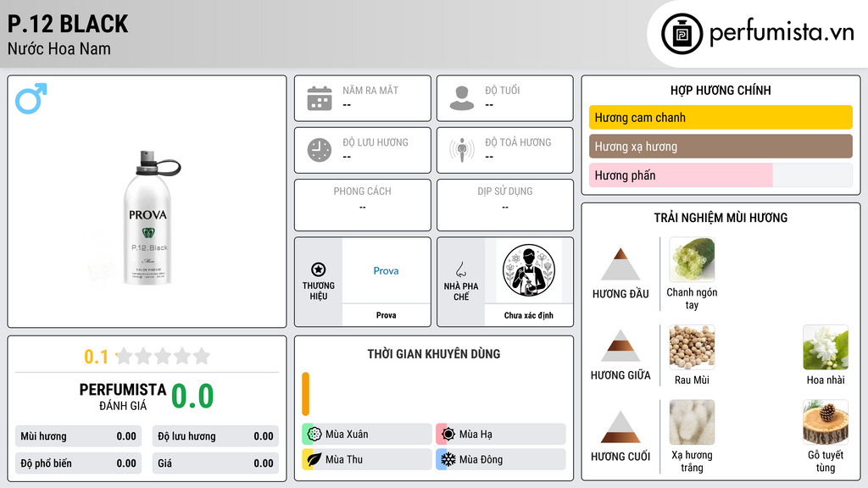Click the Trải nghiệm mùi hương heading
Viewport: 868px width, 488px height.
click(x=721, y=218)
